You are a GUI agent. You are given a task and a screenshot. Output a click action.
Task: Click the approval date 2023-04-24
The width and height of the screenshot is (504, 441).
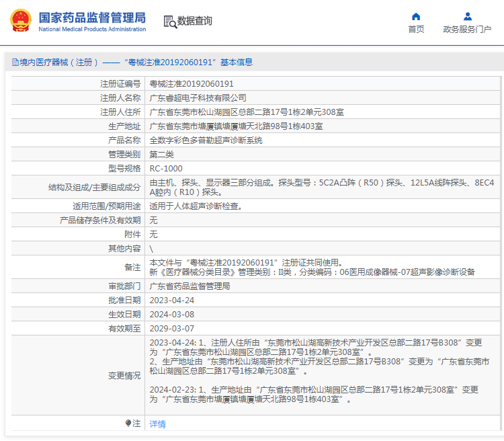[x=171, y=300]
